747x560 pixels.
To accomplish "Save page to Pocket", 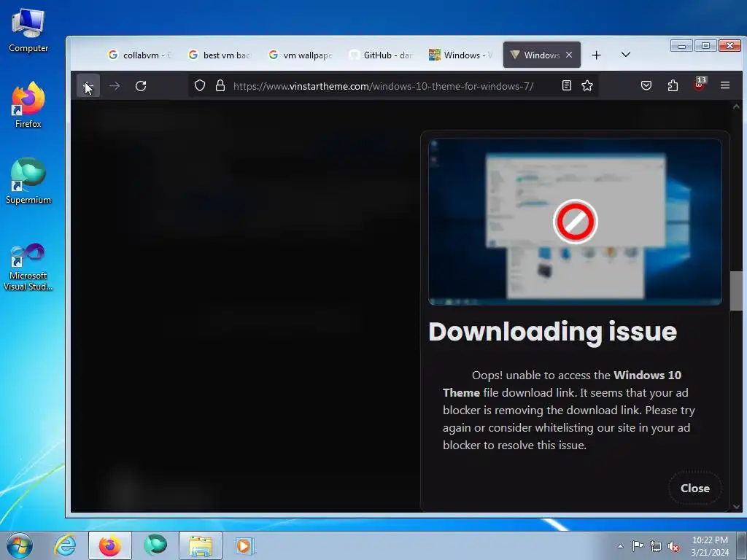I will point(646,86).
